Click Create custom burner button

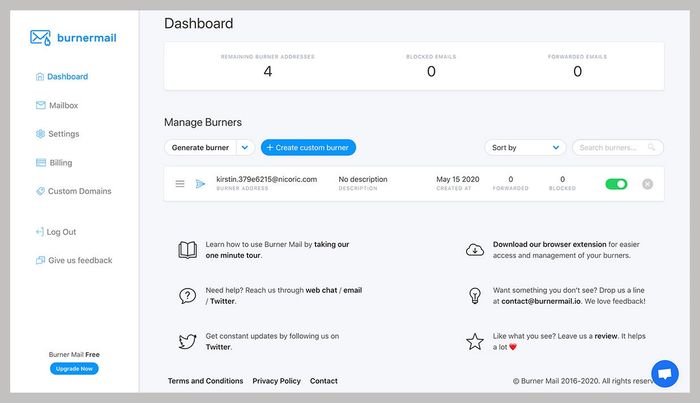point(308,147)
